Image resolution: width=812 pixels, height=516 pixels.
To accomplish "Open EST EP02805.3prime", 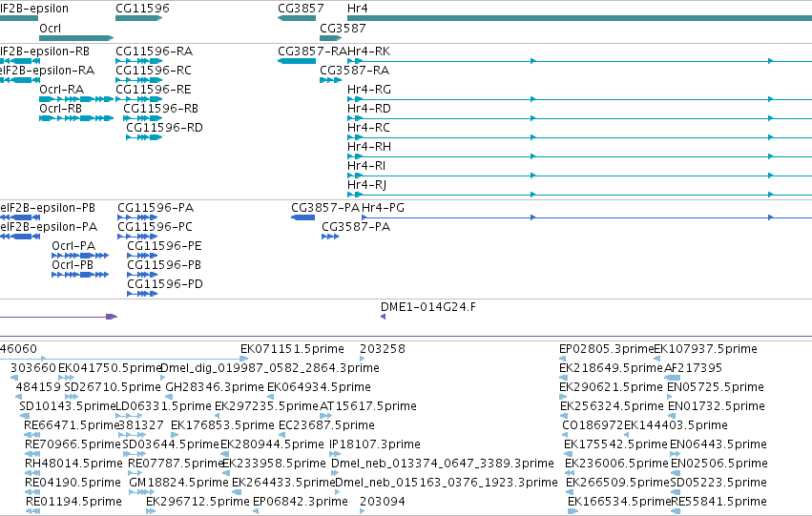I will pyautogui.click(x=607, y=349).
